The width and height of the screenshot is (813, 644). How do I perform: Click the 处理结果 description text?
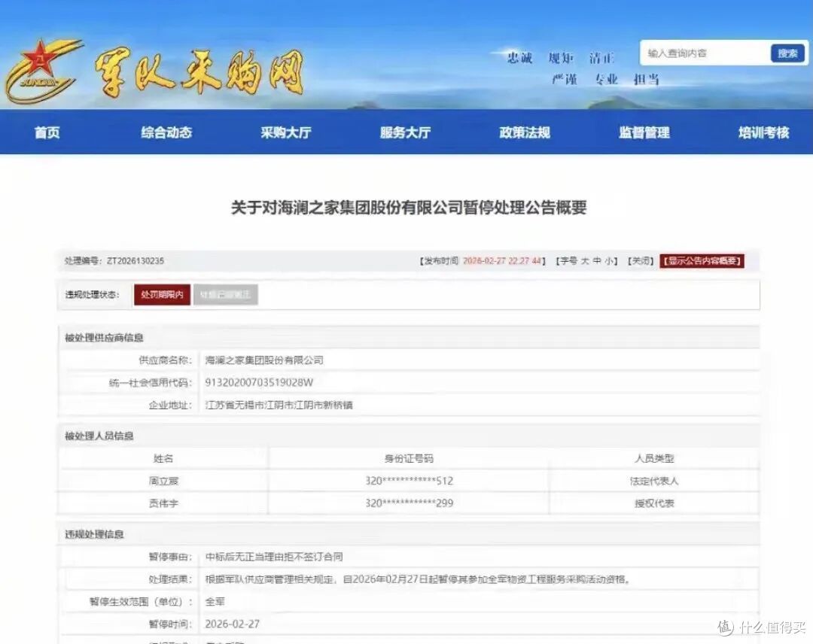[419, 579]
